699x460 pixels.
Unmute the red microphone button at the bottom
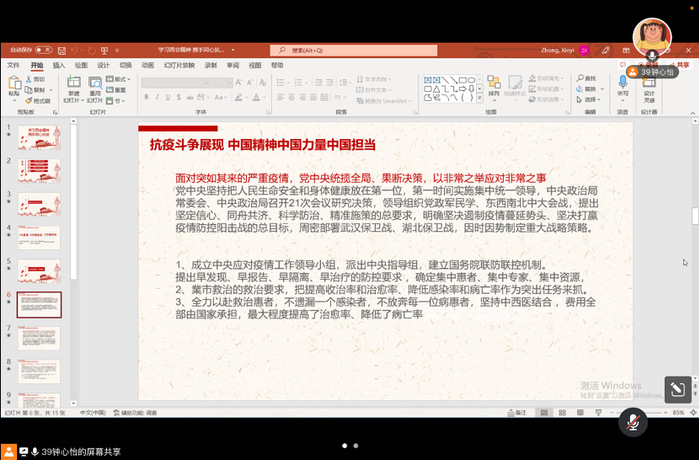(x=631, y=422)
